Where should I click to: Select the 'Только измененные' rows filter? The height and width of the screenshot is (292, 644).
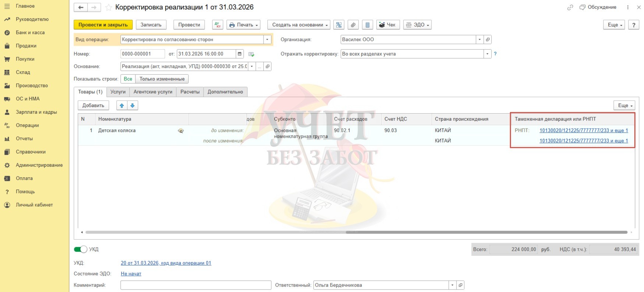[x=162, y=79]
